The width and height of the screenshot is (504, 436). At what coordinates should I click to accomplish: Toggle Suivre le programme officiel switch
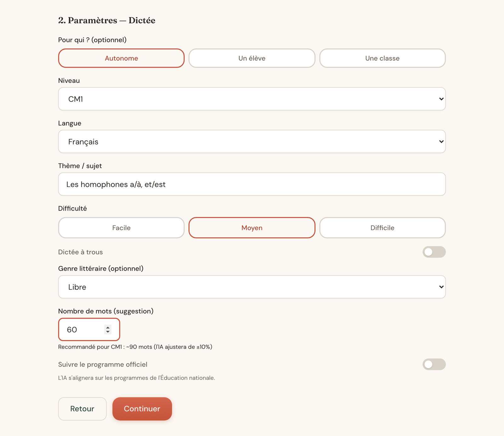[x=434, y=364]
